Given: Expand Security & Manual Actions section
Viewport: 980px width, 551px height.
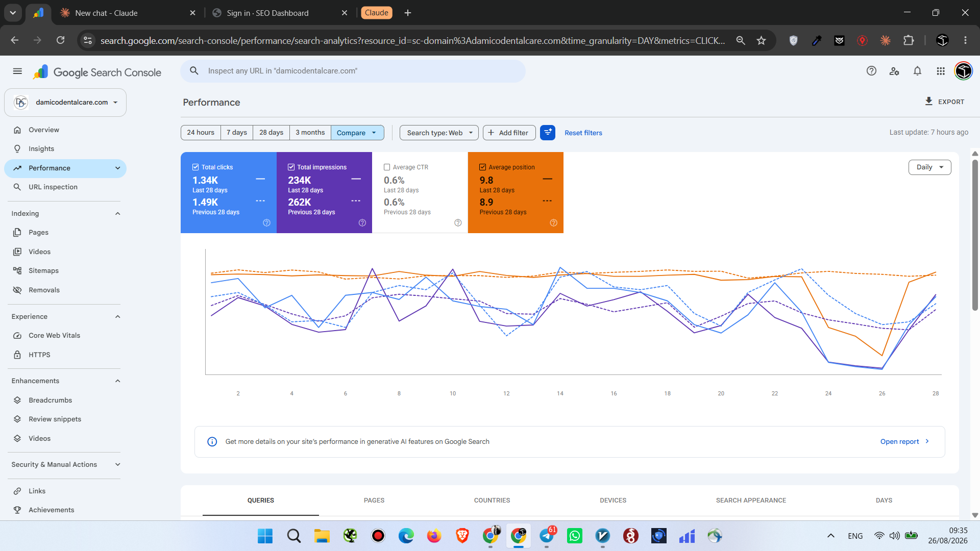Looking at the screenshot, I should pos(118,465).
